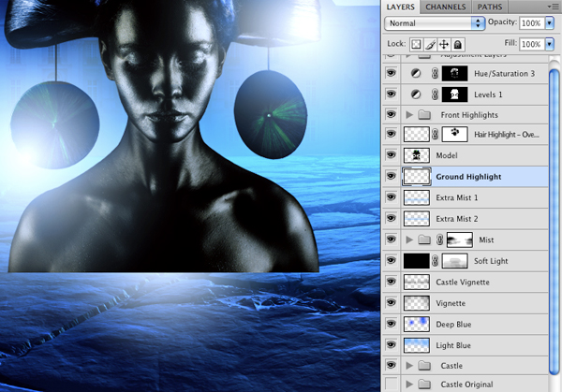Viewport: 562px width, 392px height.
Task: Select the Ground Highlight layer thumbnail
Action: (x=417, y=177)
